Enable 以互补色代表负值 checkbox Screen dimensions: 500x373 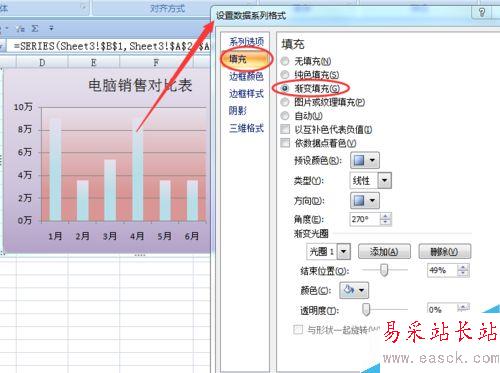pos(285,129)
